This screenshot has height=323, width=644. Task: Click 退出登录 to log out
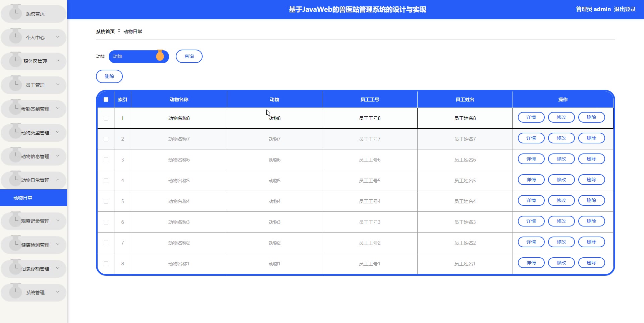625,9
